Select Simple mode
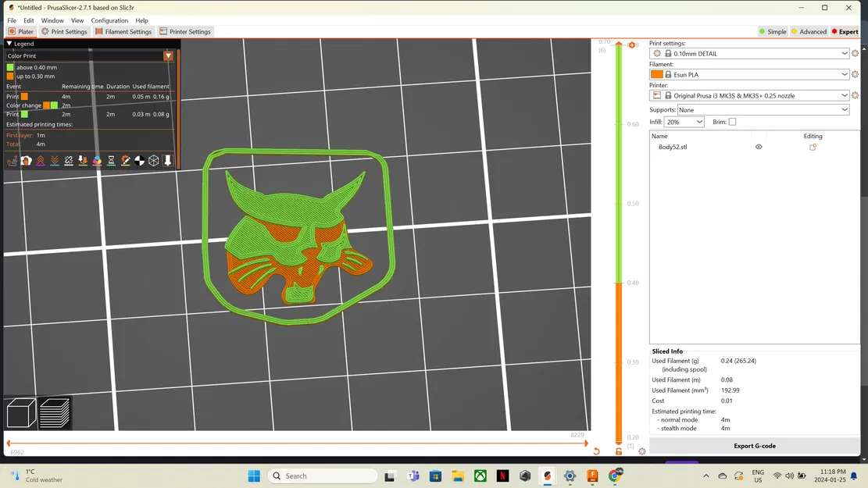This screenshot has height=488, width=868. pos(773,31)
